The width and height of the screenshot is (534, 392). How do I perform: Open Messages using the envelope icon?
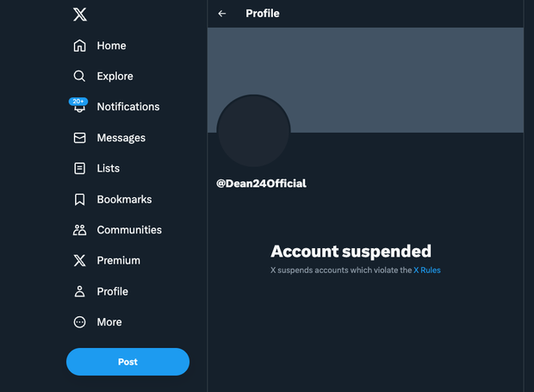(80, 138)
